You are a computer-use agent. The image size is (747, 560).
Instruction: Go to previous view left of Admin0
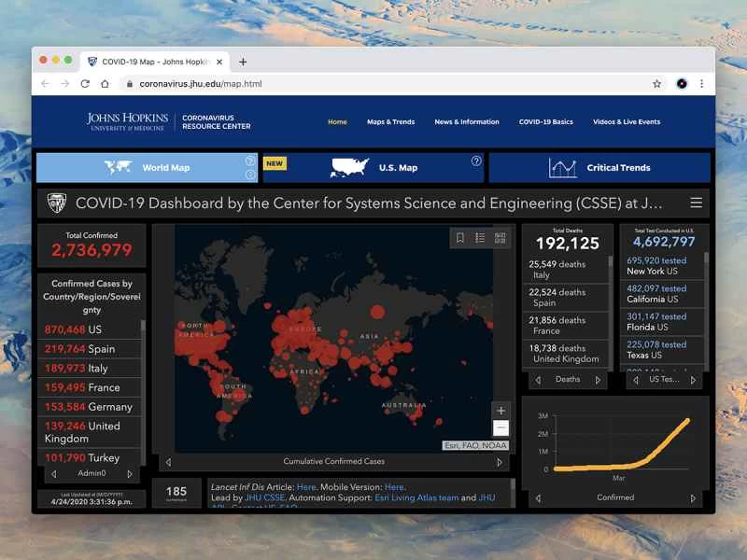[53, 474]
